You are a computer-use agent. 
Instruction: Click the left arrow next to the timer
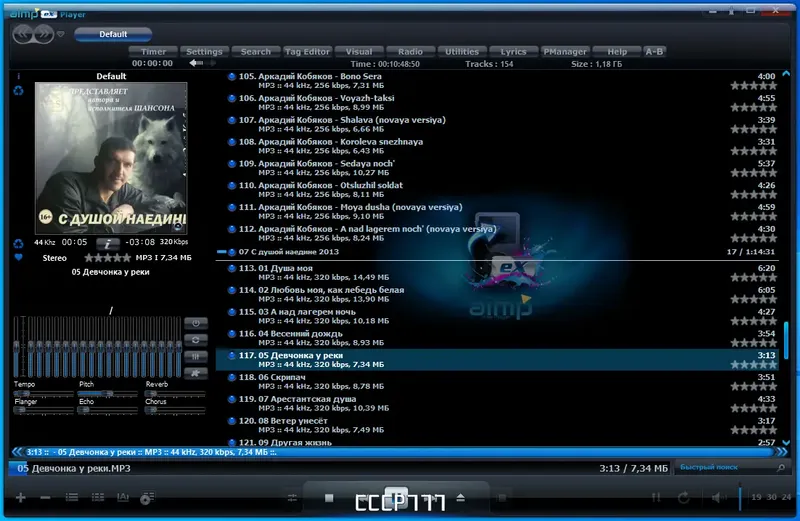click(196, 63)
